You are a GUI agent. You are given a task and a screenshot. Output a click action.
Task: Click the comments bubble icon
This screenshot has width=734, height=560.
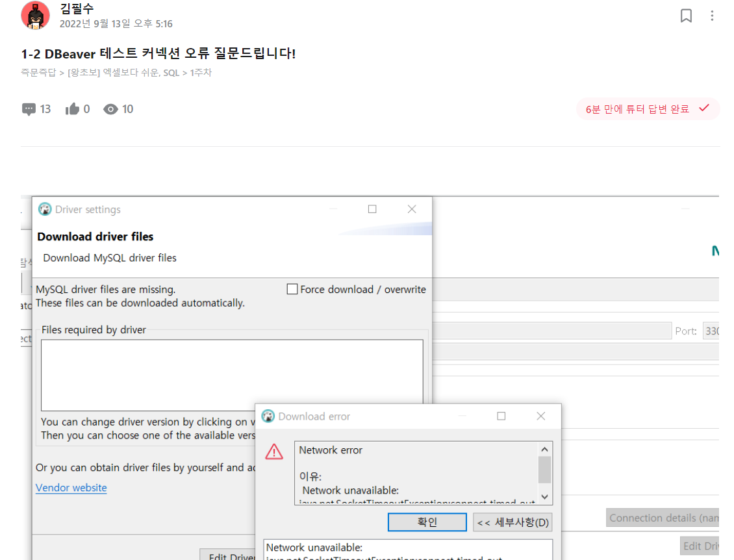pos(29,109)
